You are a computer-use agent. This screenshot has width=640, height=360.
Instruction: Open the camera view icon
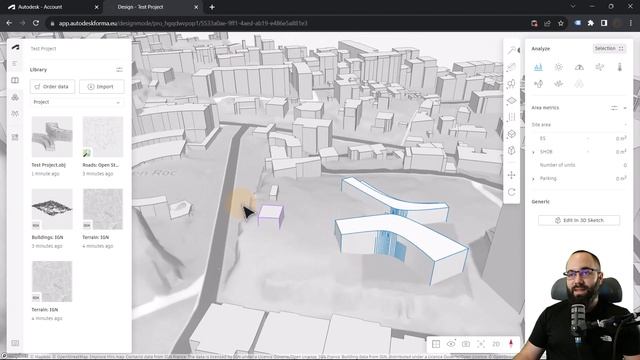pyautogui.click(x=466, y=344)
